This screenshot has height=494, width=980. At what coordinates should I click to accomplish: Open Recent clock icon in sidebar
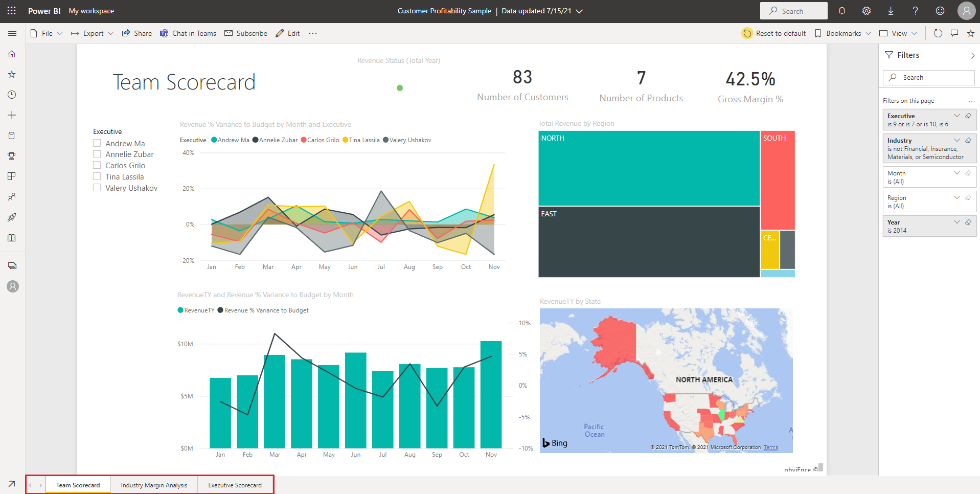[12, 95]
